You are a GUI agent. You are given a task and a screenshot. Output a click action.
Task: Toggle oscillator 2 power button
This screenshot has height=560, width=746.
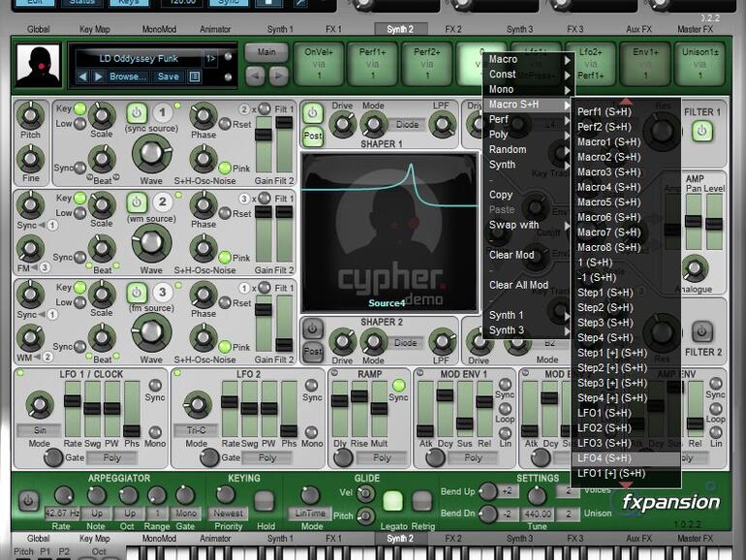coord(137,202)
